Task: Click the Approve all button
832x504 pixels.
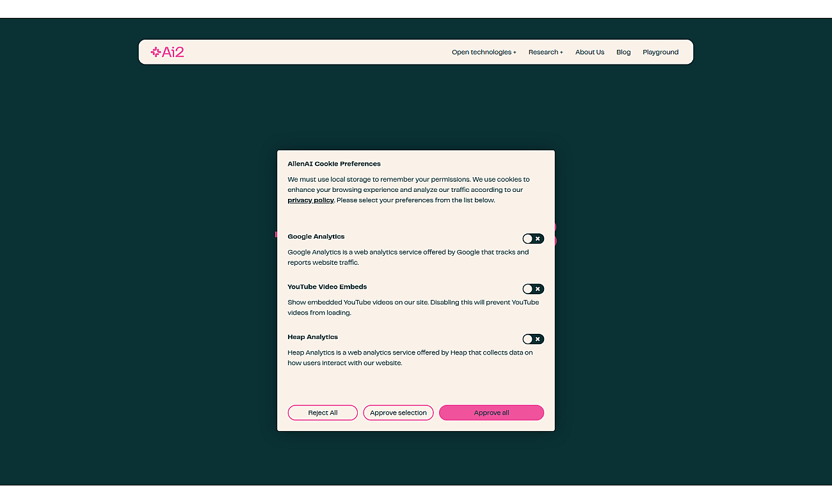Action: pos(492,413)
